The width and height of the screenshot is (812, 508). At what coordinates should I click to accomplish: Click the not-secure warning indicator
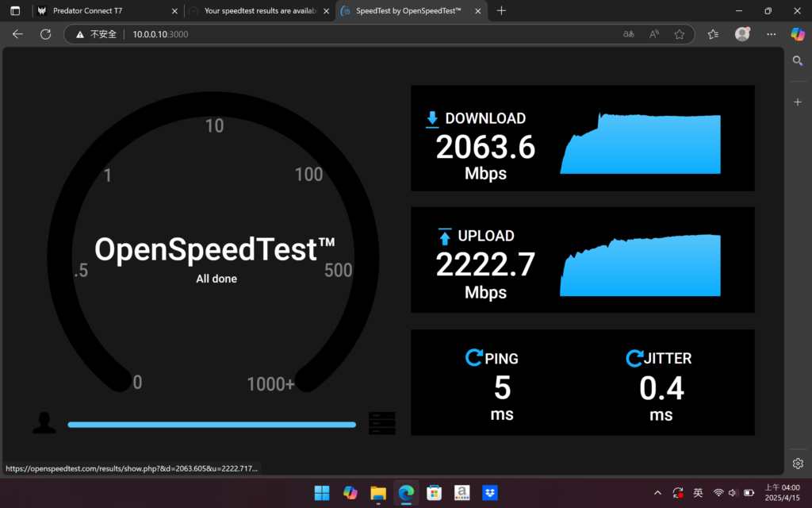(96, 34)
